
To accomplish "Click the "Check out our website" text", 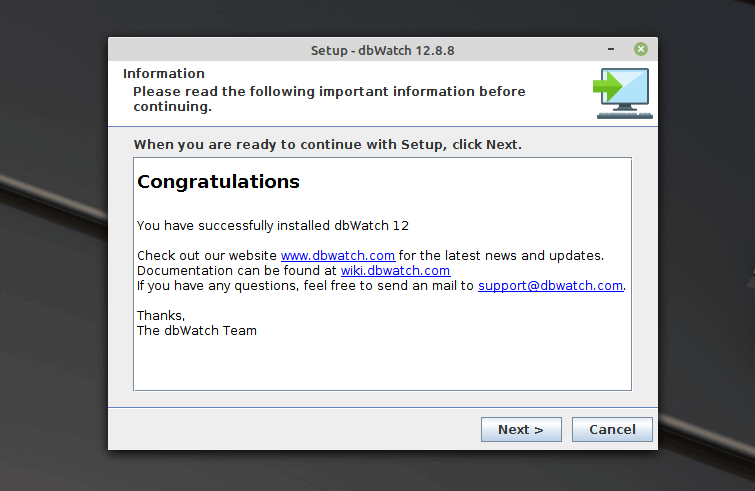I will (207, 255).
